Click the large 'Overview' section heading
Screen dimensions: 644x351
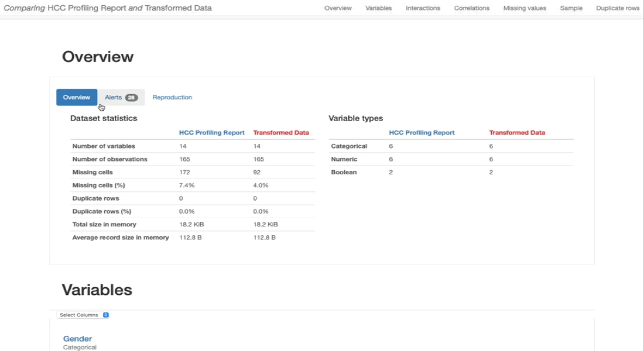click(98, 57)
